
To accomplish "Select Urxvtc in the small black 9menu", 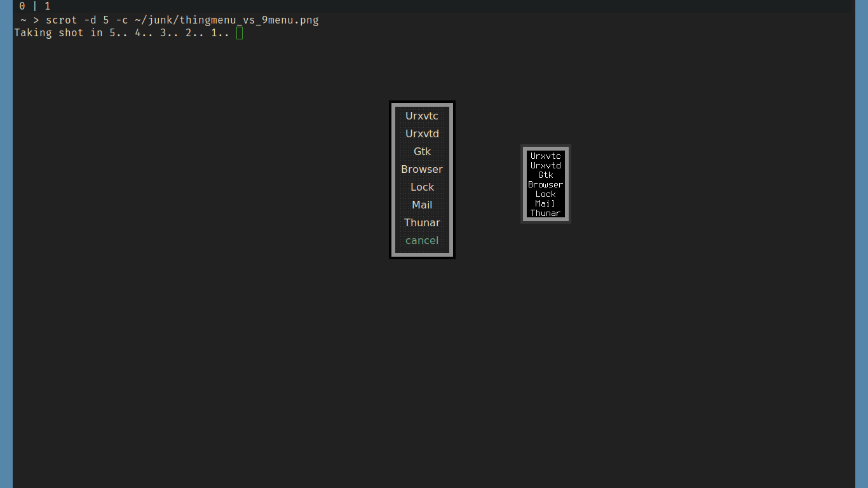I will 546,156.
